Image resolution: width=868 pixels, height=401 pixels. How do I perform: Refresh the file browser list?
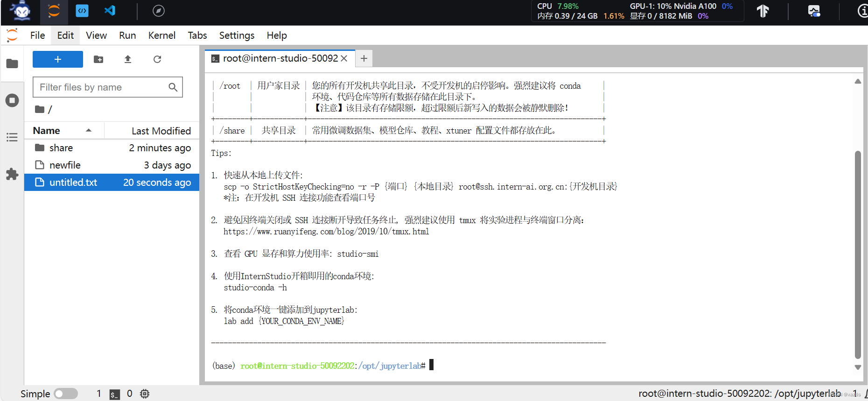click(x=157, y=59)
